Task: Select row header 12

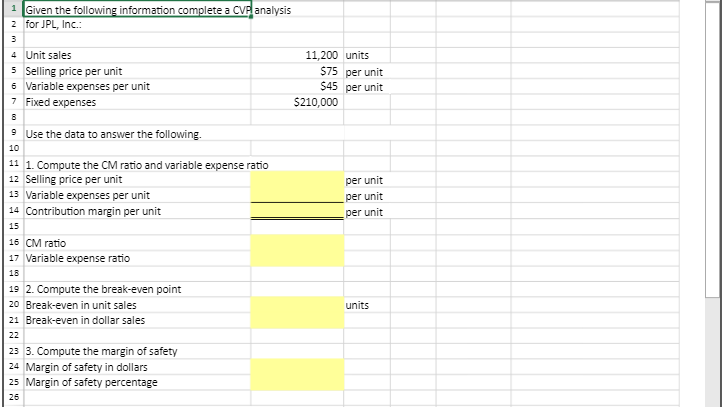Action: pos(14,179)
